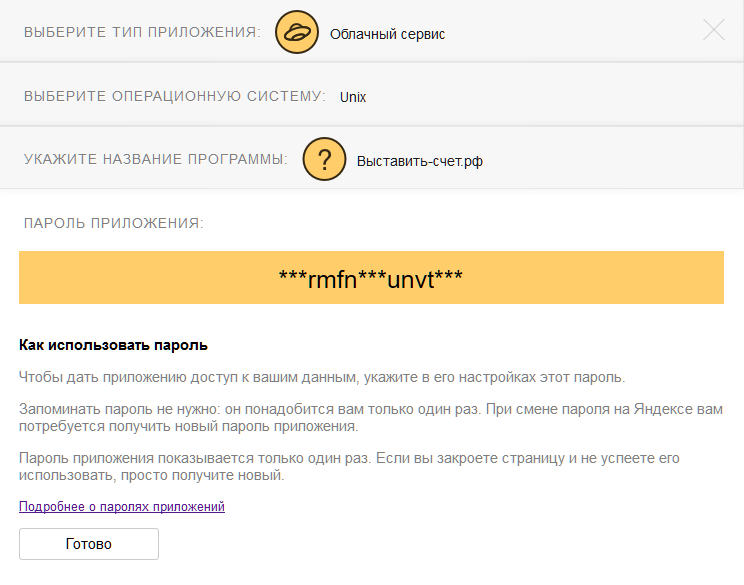
Task: Open the 'Подробнее о паролях приложений' link
Action: 122,507
